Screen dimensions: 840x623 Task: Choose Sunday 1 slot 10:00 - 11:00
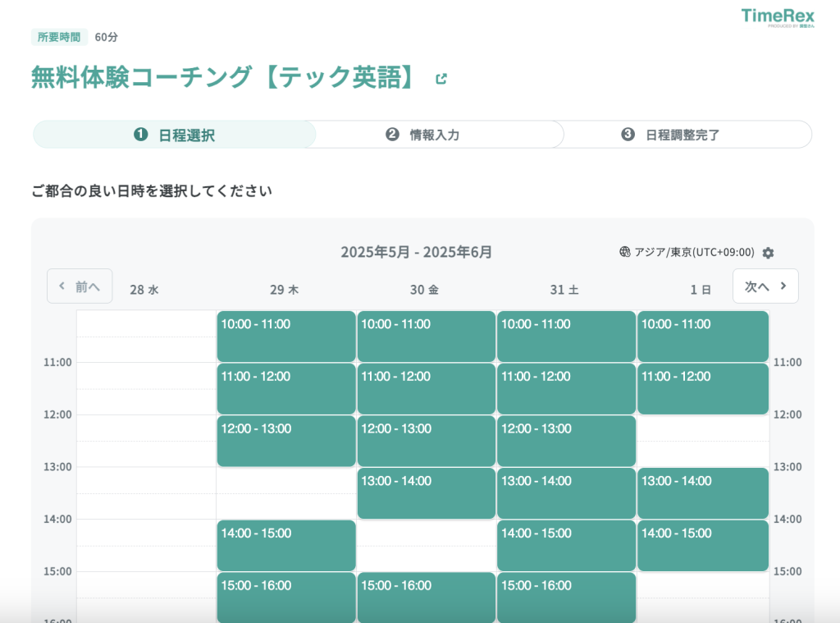(703, 336)
